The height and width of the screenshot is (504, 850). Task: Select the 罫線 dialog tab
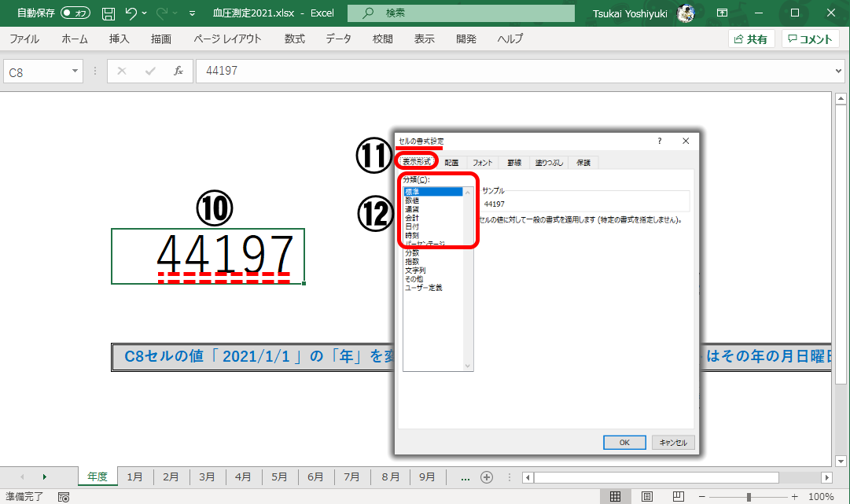pos(514,163)
